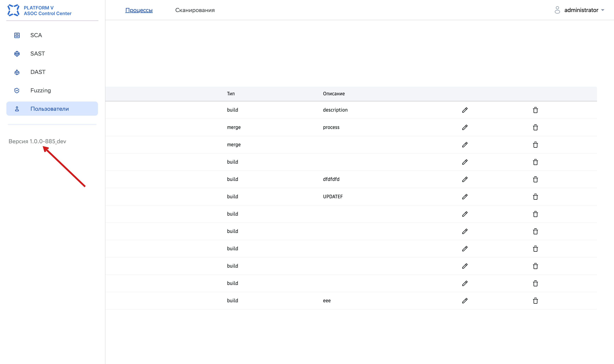The image size is (614, 364).
Task: Click the ASOC Control Center title
Action: point(48,13)
